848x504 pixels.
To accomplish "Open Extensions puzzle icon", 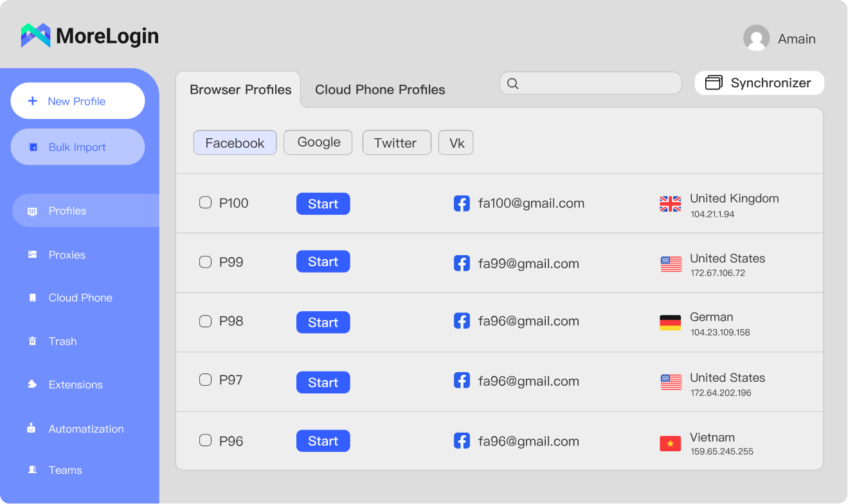I will pyautogui.click(x=32, y=384).
